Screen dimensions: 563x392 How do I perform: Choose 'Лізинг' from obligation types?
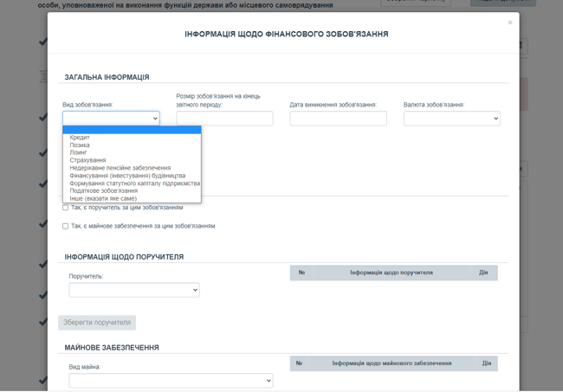(79, 153)
